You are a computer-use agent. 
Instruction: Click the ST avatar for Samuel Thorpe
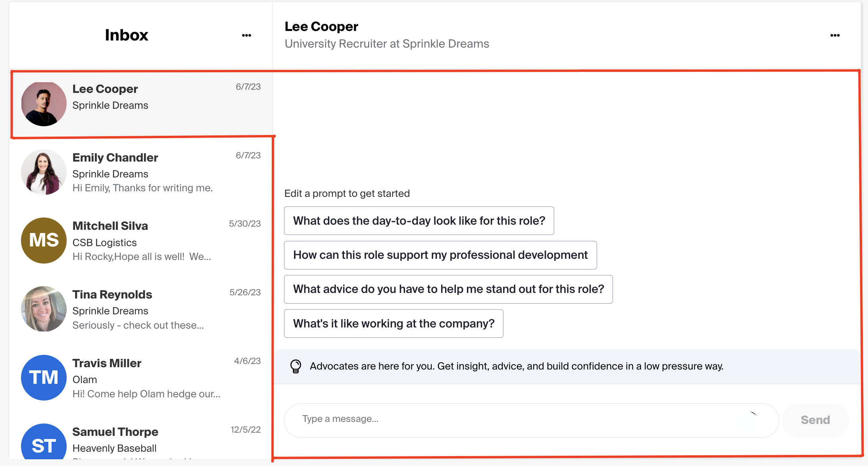tap(44, 445)
